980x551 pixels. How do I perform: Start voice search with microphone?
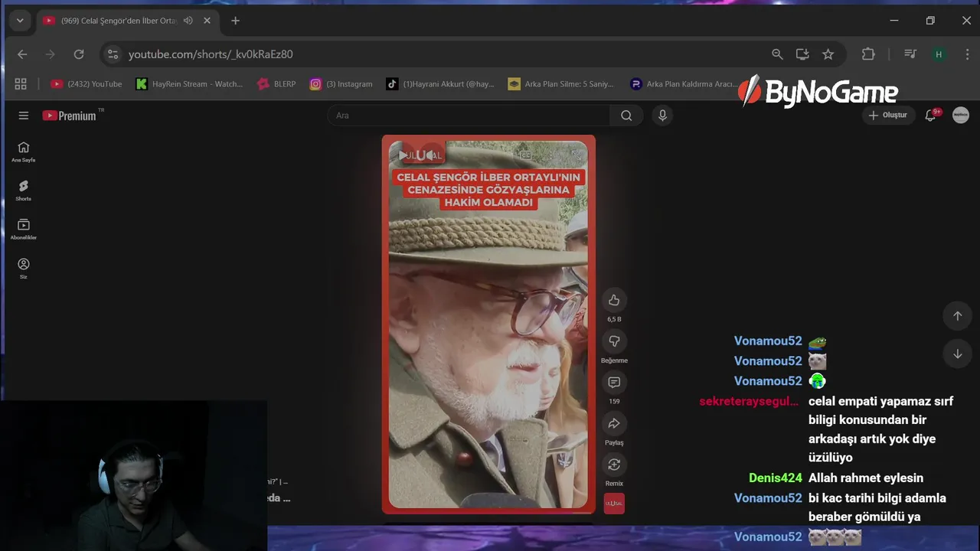pyautogui.click(x=663, y=116)
